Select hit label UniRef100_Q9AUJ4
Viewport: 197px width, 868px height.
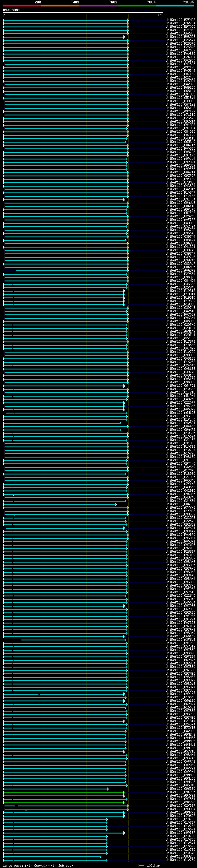[180, 809]
